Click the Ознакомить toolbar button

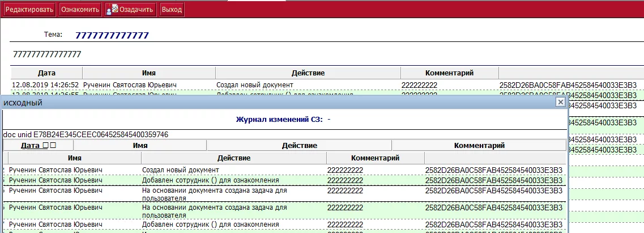click(80, 10)
